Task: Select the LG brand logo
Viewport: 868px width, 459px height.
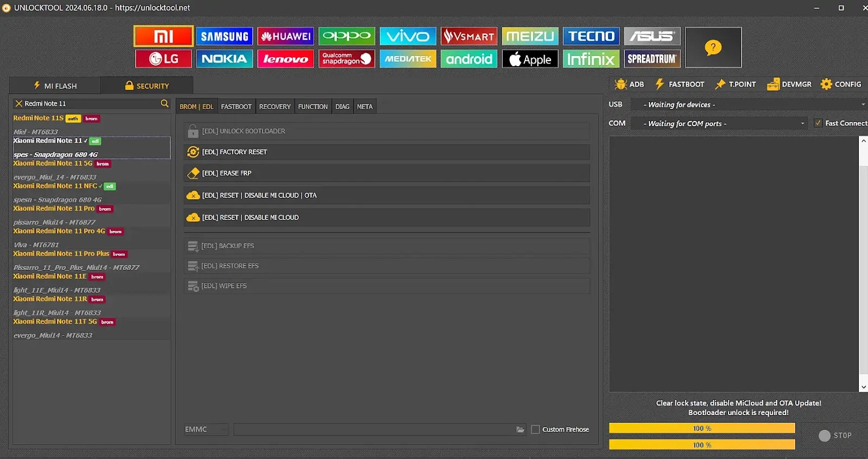Action: coord(163,59)
